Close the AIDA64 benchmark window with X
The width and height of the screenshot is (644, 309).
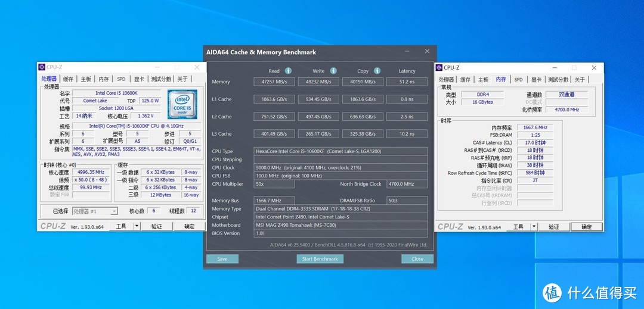click(427, 52)
